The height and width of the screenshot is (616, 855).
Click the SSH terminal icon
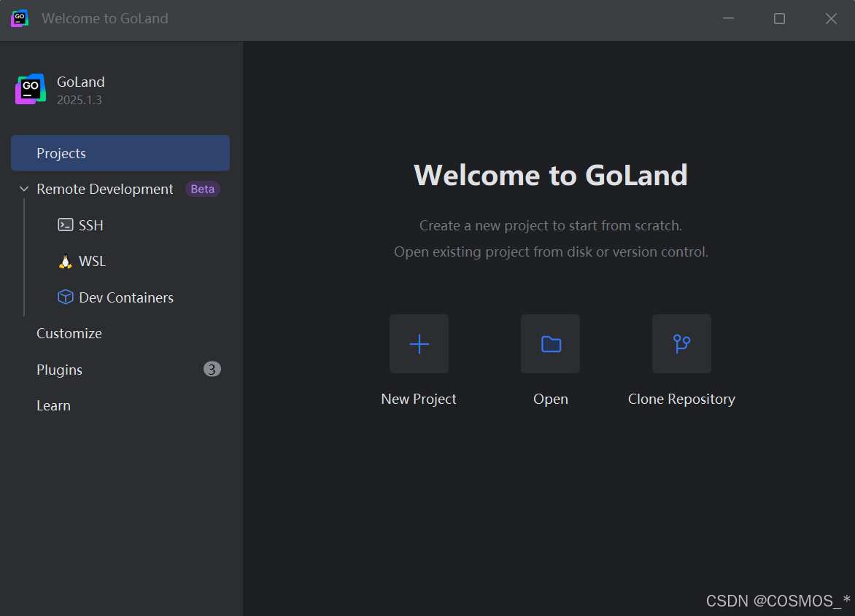66,225
